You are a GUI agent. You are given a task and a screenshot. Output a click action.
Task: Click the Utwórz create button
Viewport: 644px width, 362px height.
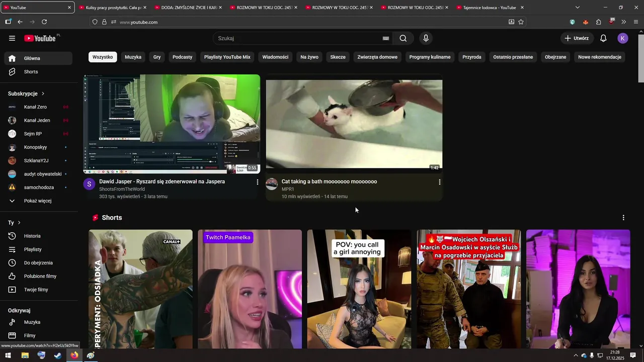click(576, 38)
